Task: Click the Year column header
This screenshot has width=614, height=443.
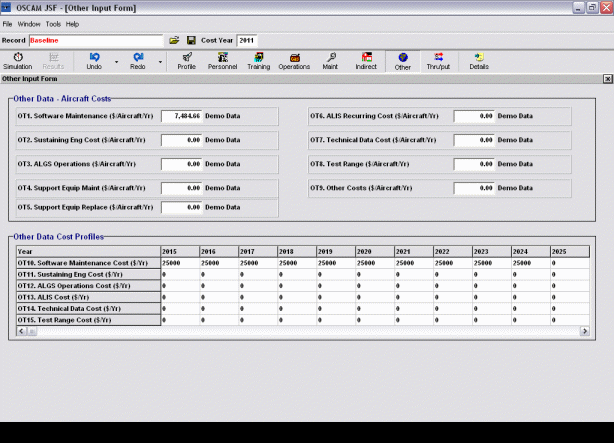Action: pos(88,251)
